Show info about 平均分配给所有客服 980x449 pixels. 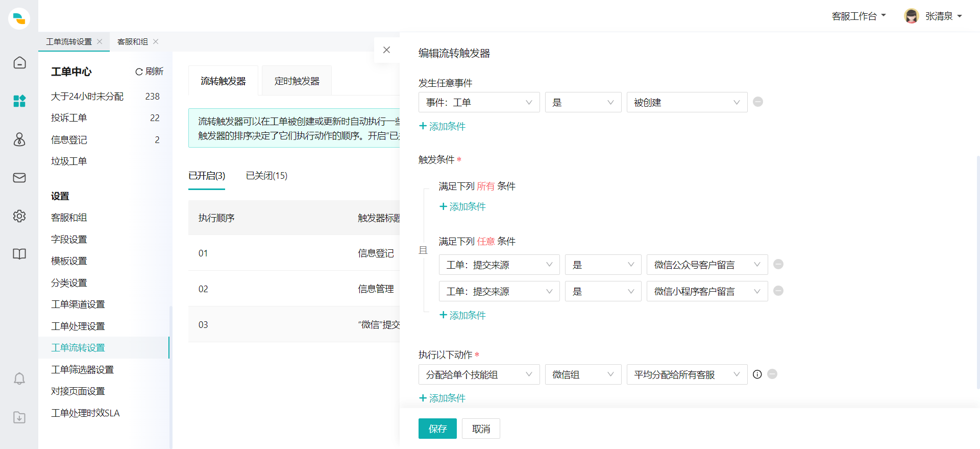pyautogui.click(x=757, y=374)
